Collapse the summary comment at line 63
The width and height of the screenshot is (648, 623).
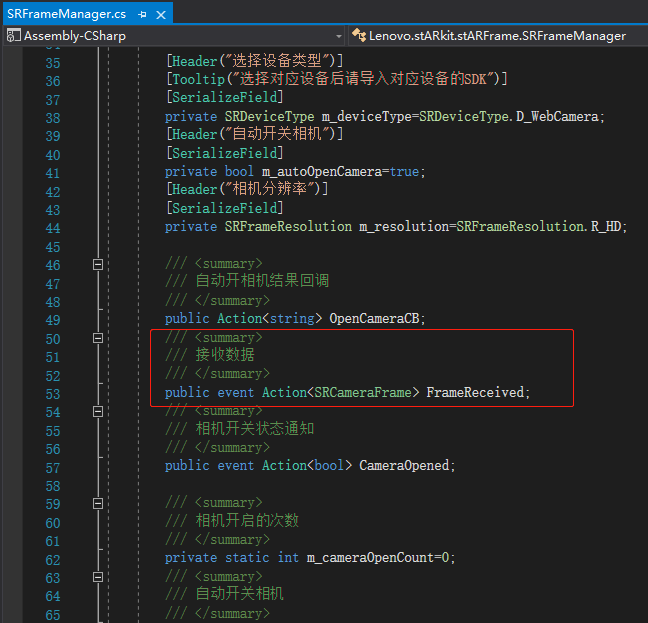tap(98, 577)
